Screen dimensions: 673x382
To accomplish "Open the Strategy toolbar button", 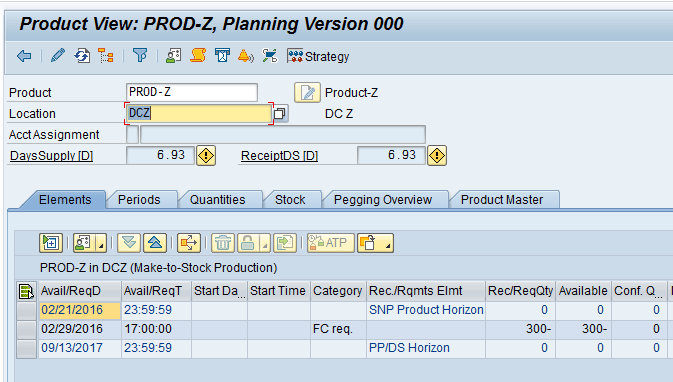I will [x=318, y=56].
